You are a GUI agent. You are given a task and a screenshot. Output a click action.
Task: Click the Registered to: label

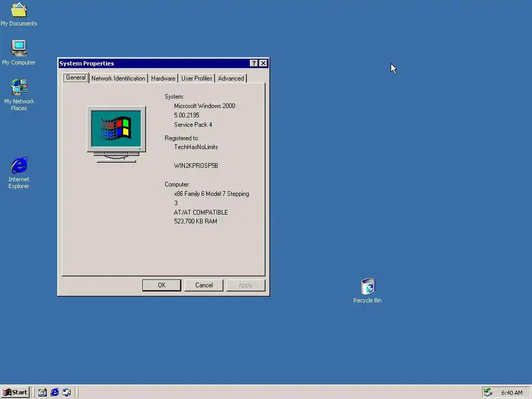click(x=182, y=138)
